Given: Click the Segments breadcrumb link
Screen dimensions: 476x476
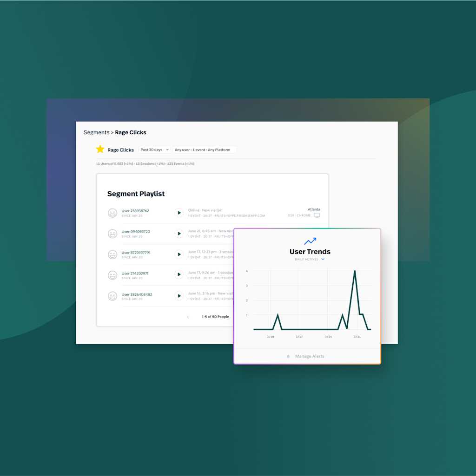Looking at the screenshot, I should tap(96, 132).
